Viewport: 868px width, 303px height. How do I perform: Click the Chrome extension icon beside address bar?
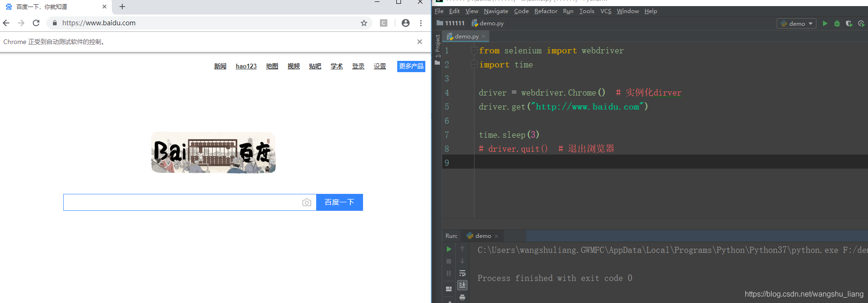(x=384, y=23)
